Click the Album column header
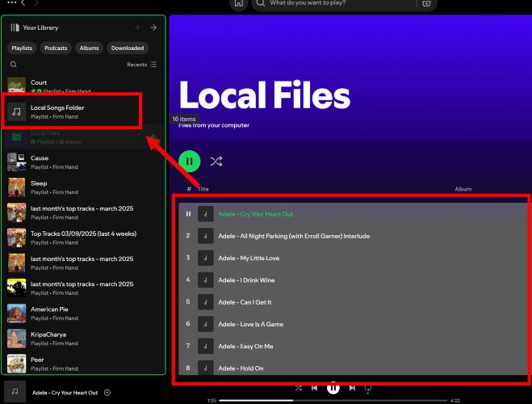This screenshot has height=404, width=532. 463,189
